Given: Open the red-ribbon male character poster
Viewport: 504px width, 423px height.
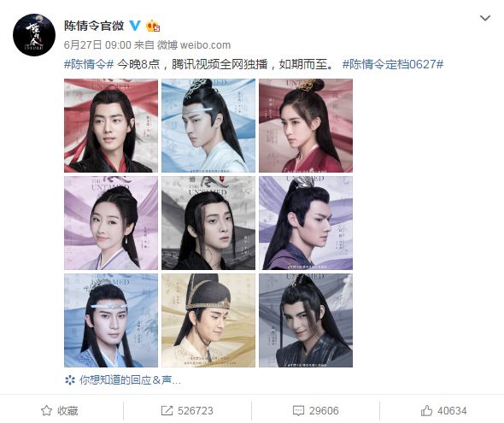Looking at the screenshot, I should click(x=111, y=126).
